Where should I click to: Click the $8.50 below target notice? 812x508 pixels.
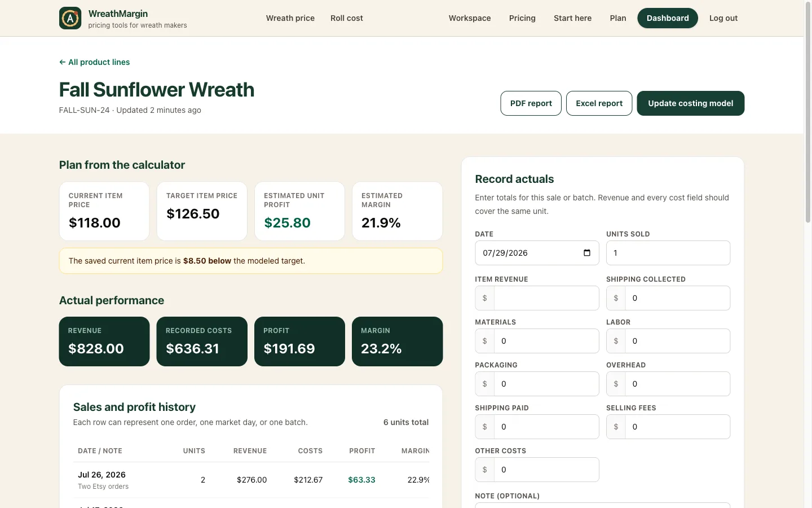pos(251,261)
